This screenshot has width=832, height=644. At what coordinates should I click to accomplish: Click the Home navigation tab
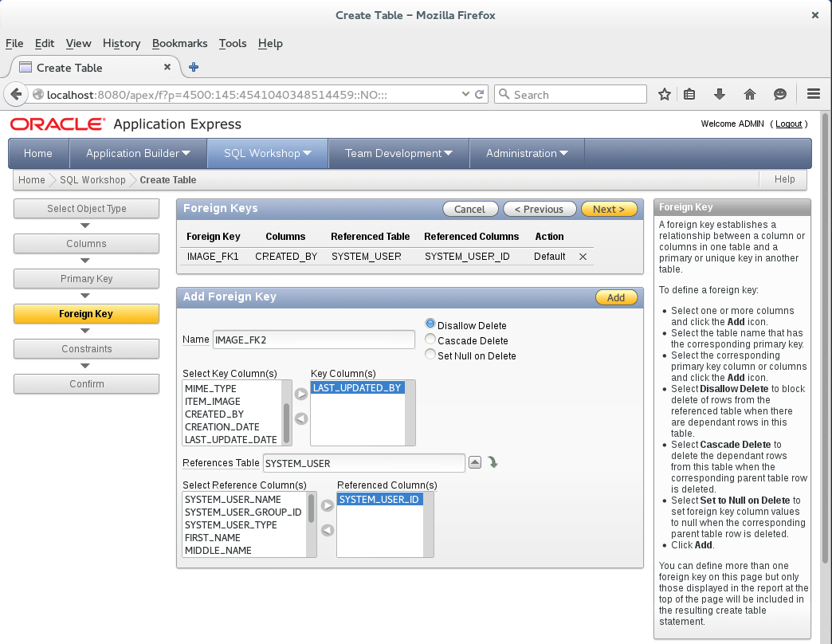(x=38, y=153)
